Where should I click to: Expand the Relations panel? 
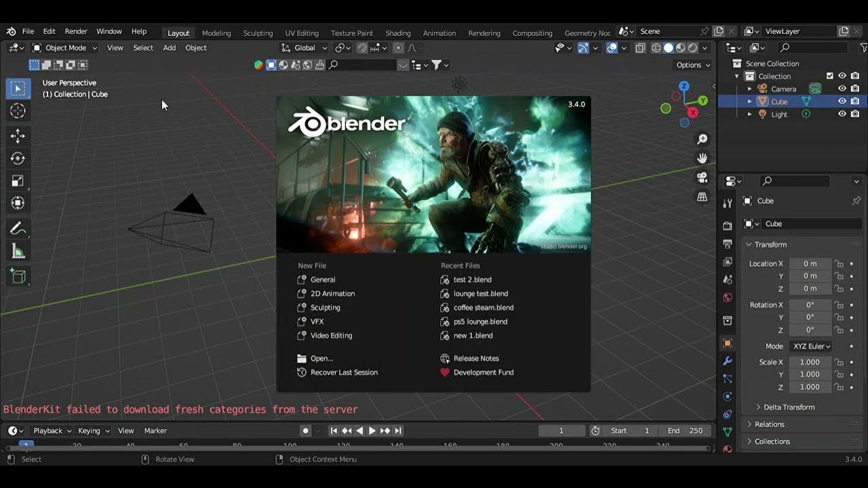click(x=770, y=424)
